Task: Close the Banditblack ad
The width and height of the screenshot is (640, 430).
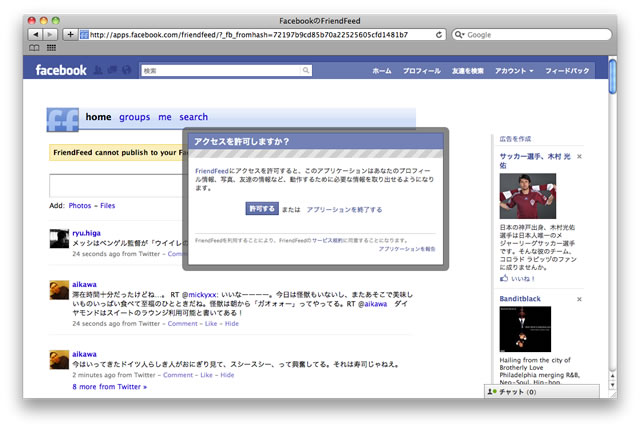Action: (x=579, y=299)
